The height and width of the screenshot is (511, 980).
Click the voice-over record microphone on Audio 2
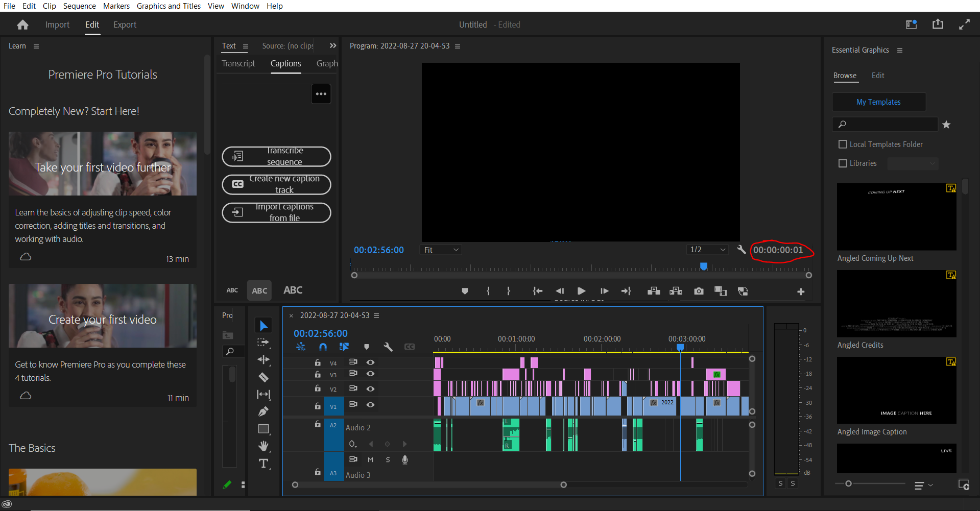click(405, 459)
